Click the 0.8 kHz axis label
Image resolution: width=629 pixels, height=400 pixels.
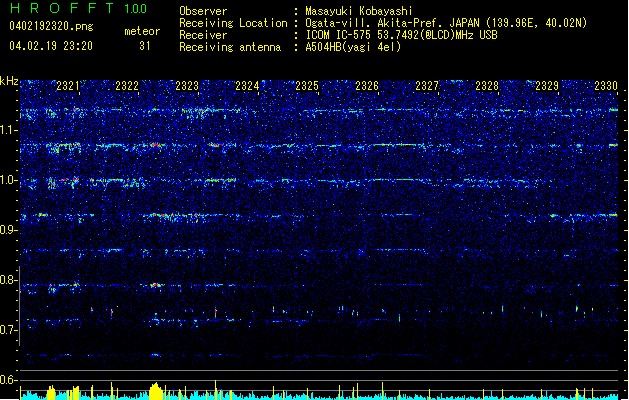pyautogui.click(x=9, y=280)
